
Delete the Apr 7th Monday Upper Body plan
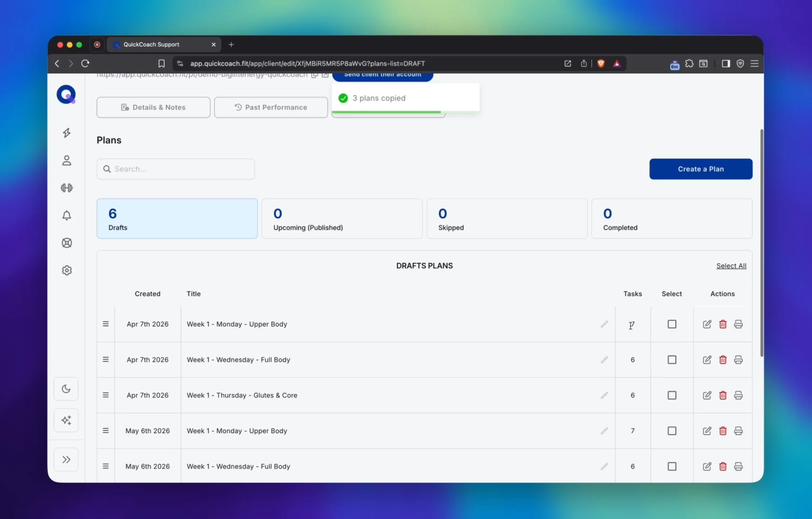723,324
